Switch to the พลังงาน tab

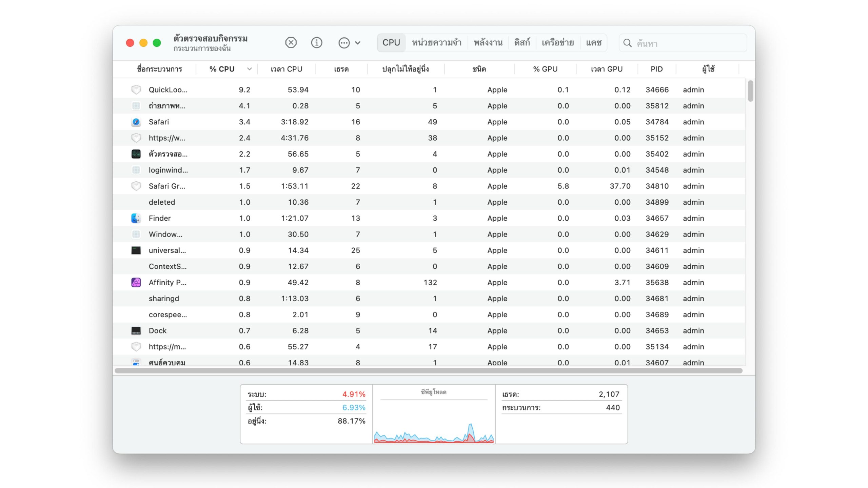(x=488, y=43)
